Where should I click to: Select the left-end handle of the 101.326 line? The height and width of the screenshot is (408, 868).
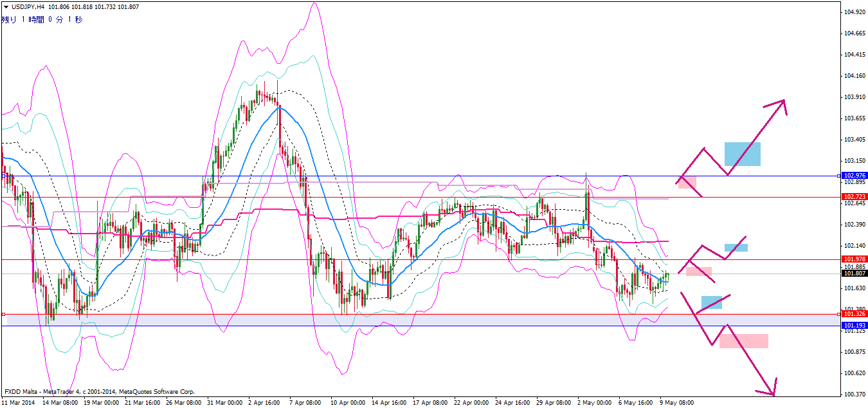point(3,314)
